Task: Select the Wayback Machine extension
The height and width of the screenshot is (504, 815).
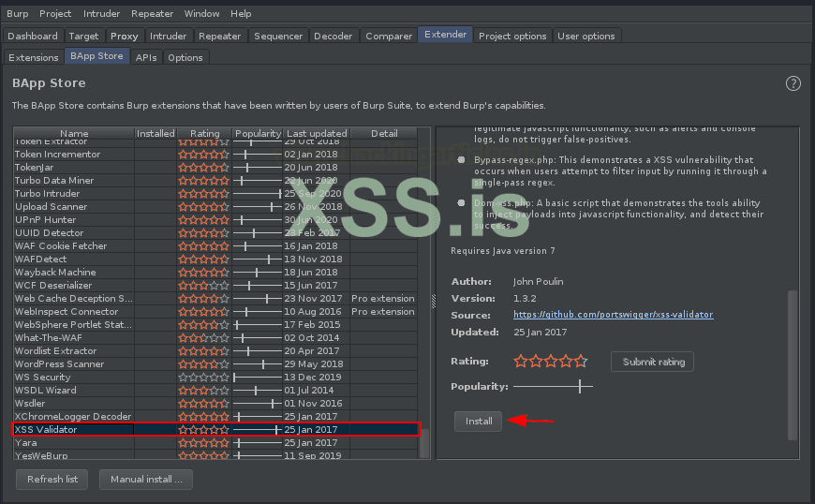Action: [215, 272]
